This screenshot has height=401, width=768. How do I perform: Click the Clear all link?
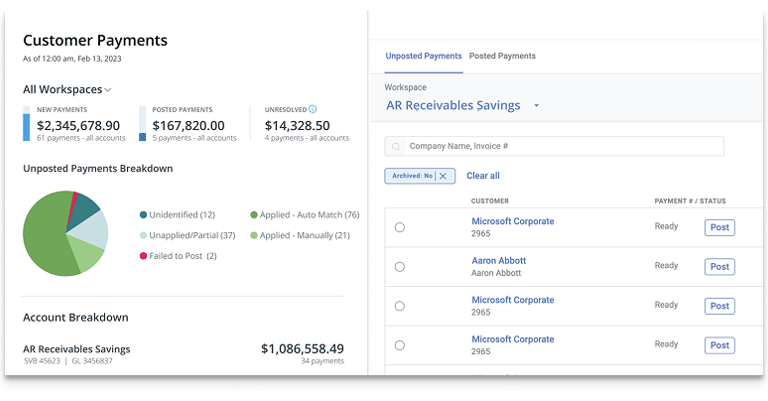click(483, 176)
